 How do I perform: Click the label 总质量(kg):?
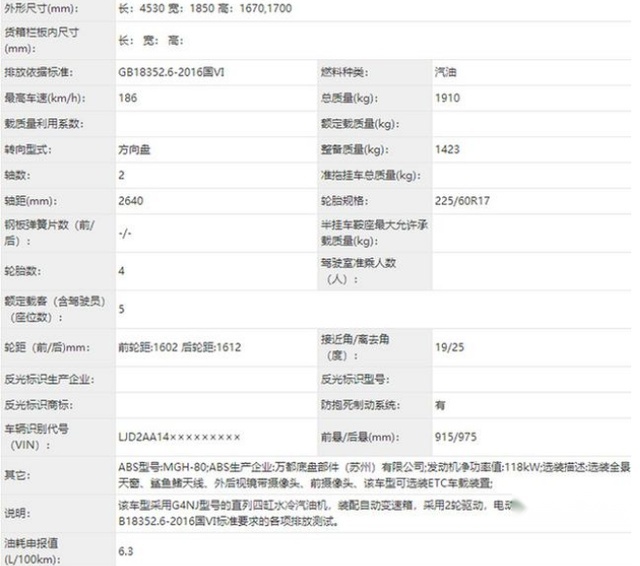(x=349, y=98)
